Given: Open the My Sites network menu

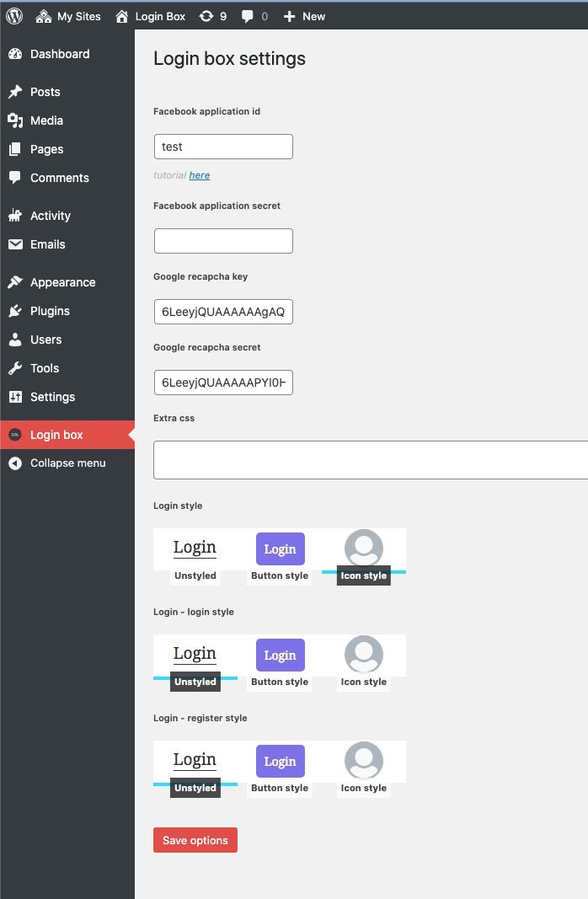Looking at the screenshot, I should [x=68, y=16].
